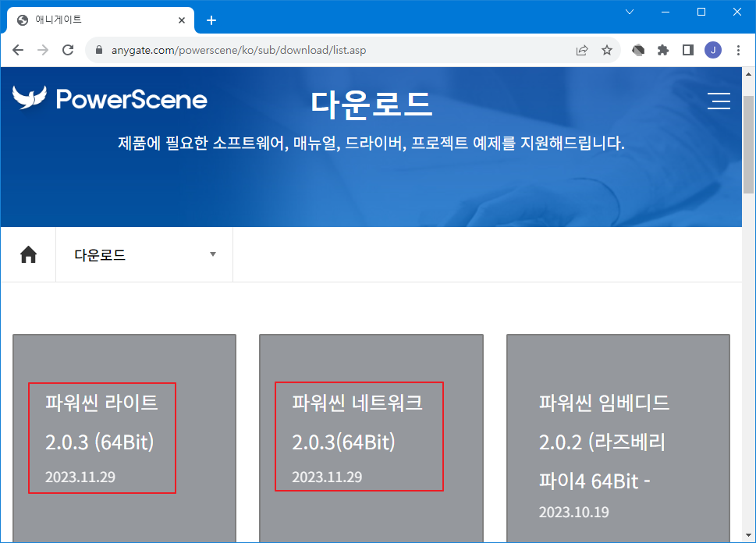Open the J profile avatar
The image size is (756, 543).
tap(713, 50)
